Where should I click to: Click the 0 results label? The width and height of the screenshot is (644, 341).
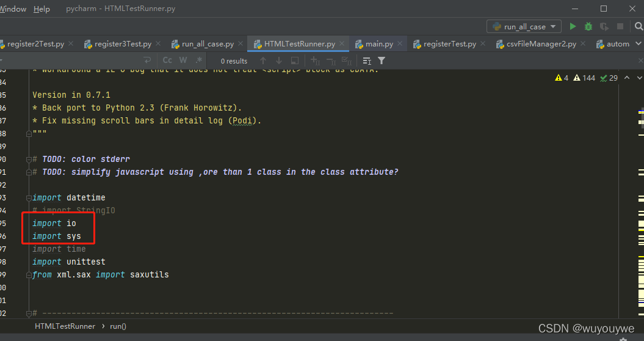[234, 61]
